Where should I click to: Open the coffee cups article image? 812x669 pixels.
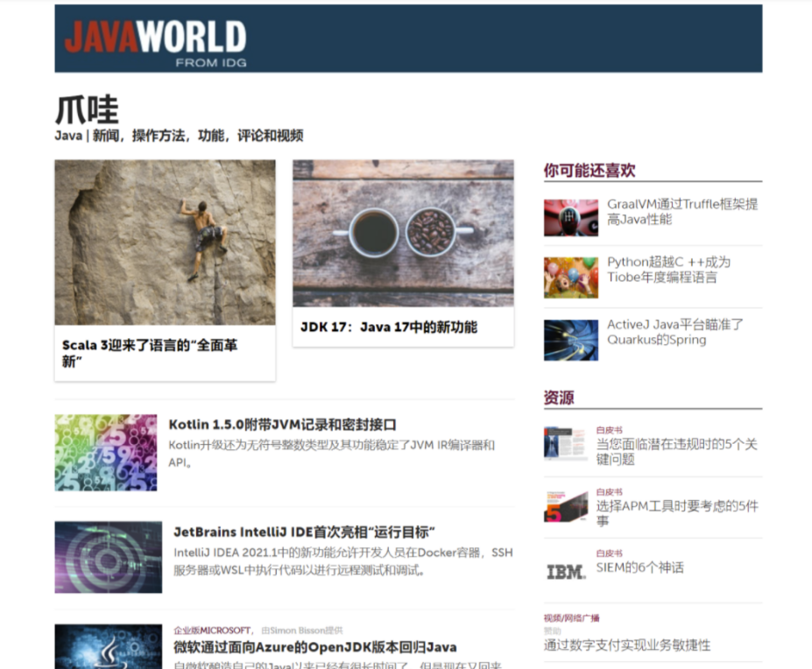coord(403,233)
